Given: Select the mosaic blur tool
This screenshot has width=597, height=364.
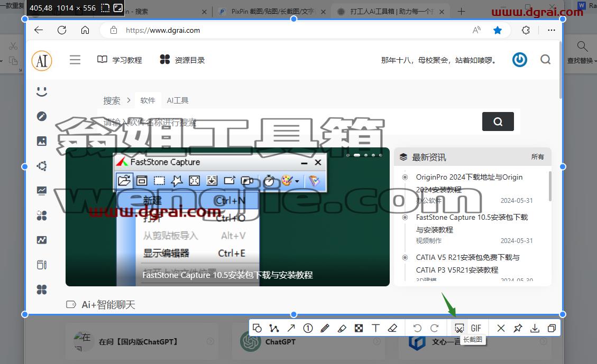Looking at the screenshot, I should [x=359, y=328].
